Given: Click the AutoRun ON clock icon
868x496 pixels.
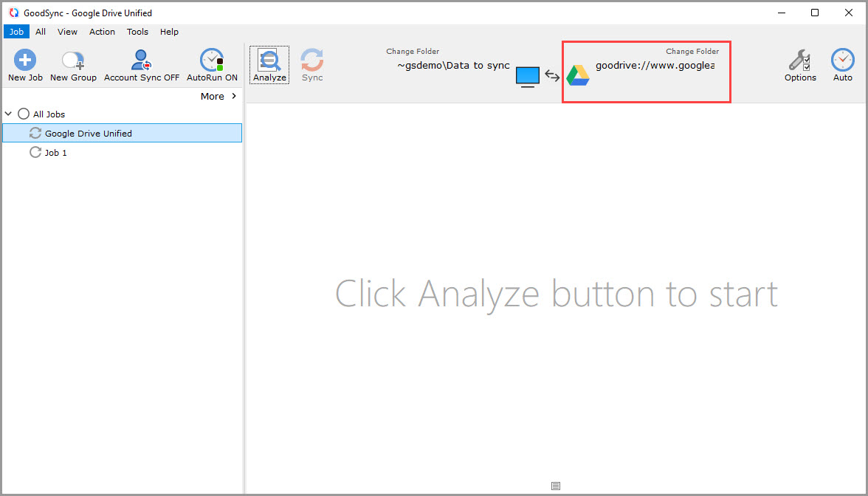Looking at the screenshot, I should (212, 60).
